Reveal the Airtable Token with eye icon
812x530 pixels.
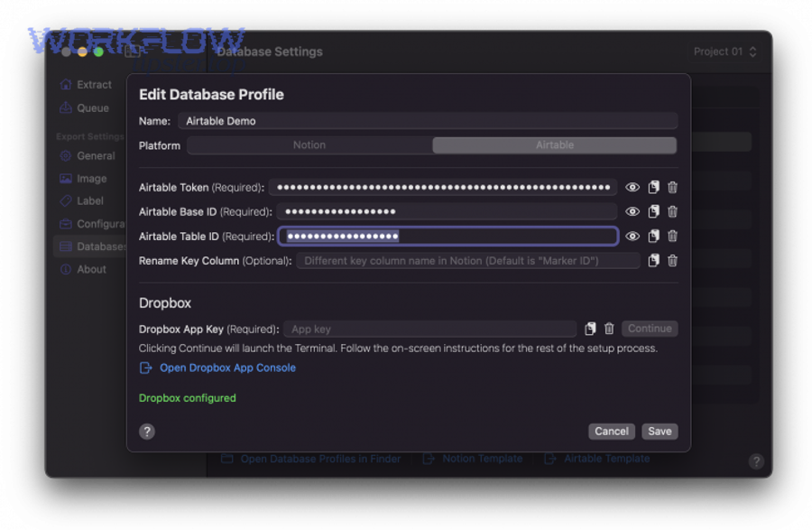632,187
